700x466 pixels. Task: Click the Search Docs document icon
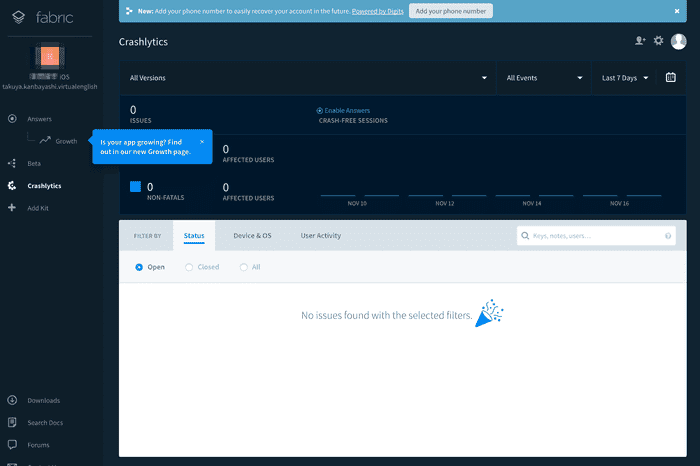pyautogui.click(x=12, y=422)
